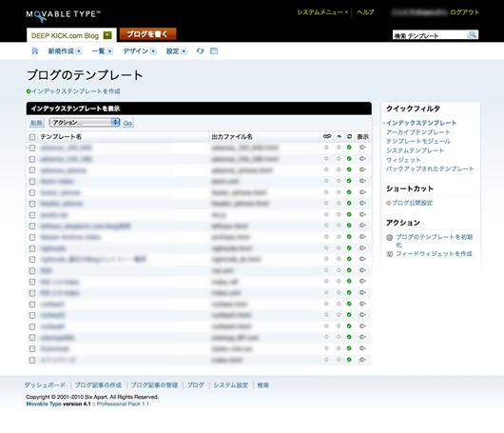Screen dimensions: 504x433
Task: Click フィードウィジェットを作成 action
Action: tap(434, 254)
